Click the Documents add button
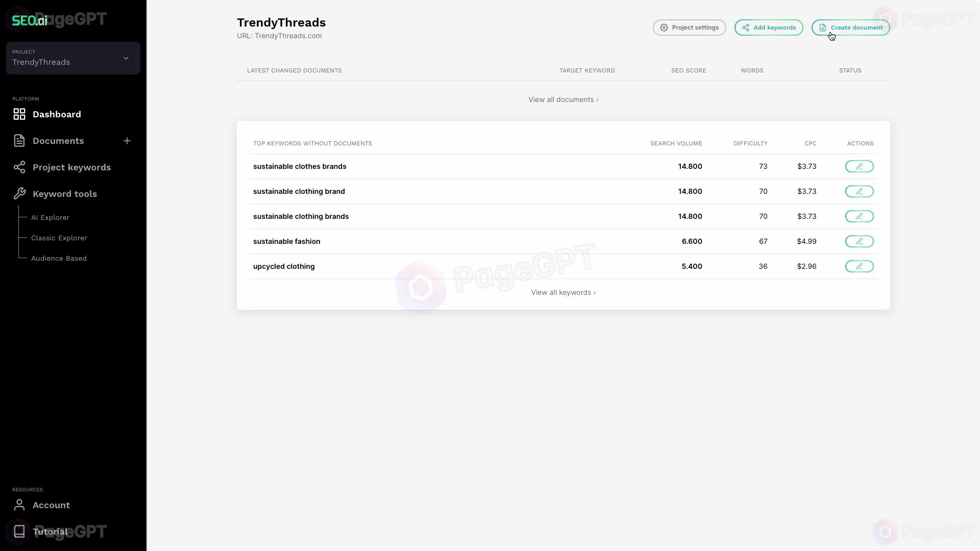Image resolution: width=980 pixels, height=551 pixels. point(127,141)
